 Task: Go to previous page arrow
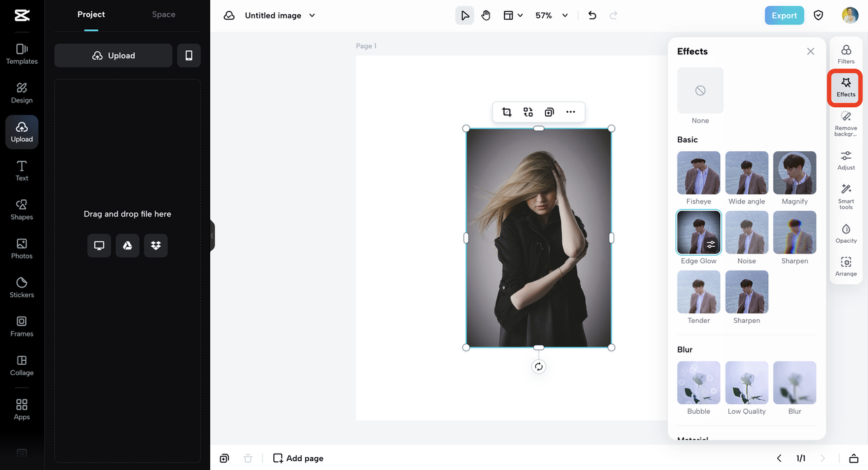point(779,458)
